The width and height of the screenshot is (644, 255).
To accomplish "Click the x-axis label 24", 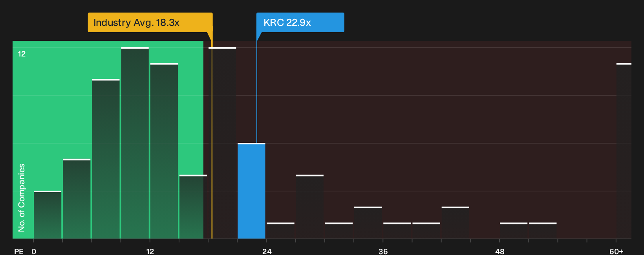I will [267, 251].
